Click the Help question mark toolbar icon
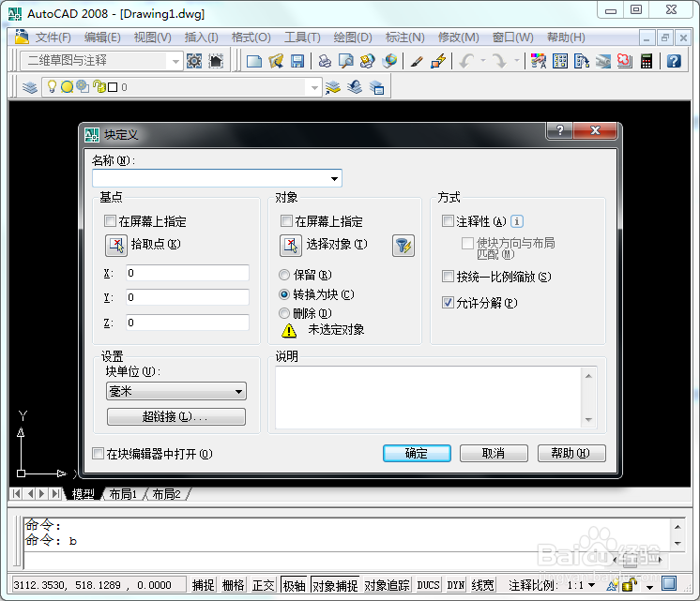The width and height of the screenshot is (700, 601). click(x=674, y=61)
